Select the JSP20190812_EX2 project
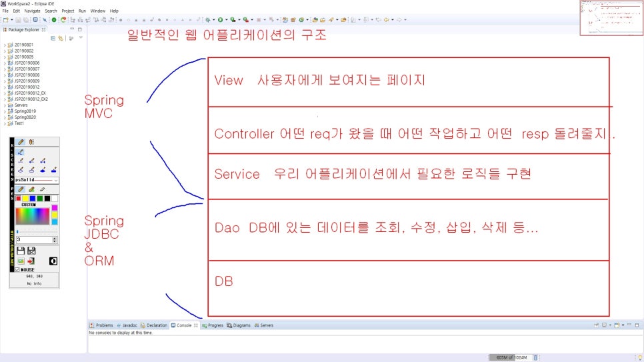The image size is (644, 362). point(31,99)
